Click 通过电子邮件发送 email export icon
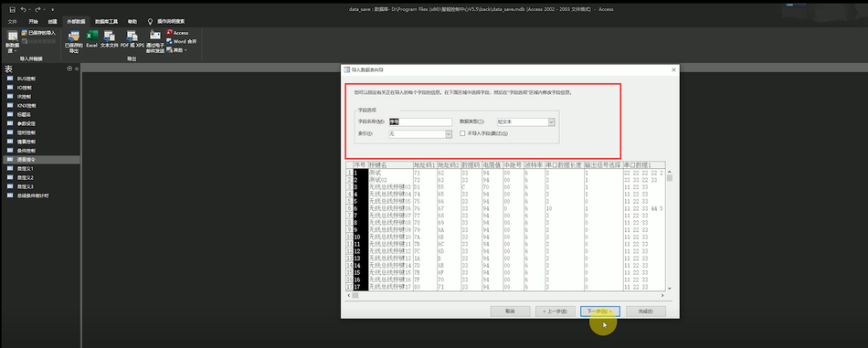This screenshot has height=348, width=868. click(155, 41)
